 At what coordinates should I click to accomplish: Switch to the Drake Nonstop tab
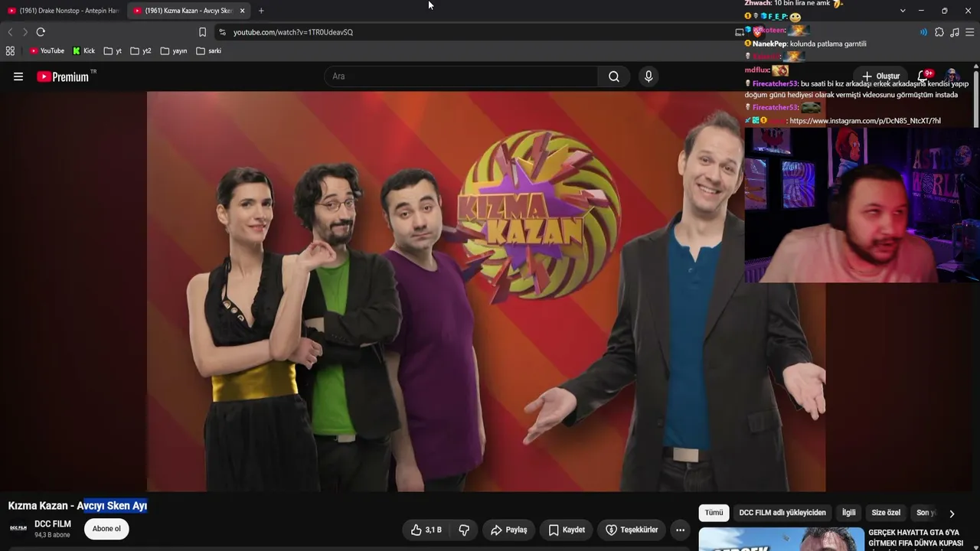click(64, 11)
